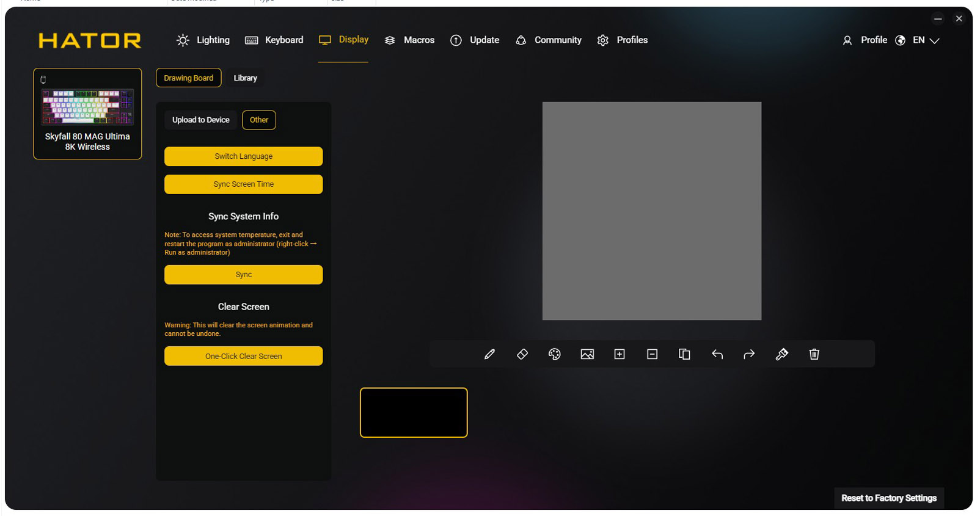Select the eyedropper color picker tool
The height and width of the screenshot is (516, 980).
click(x=781, y=354)
